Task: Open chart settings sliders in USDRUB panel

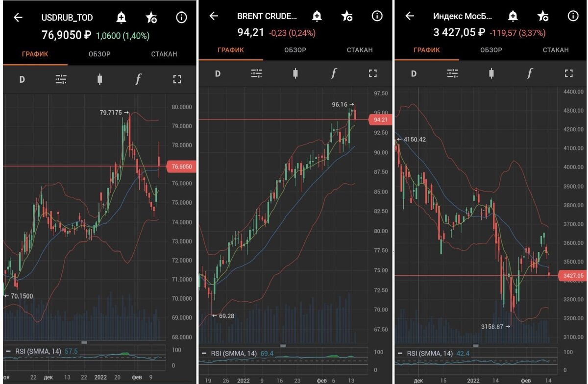Action: [61, 79]
